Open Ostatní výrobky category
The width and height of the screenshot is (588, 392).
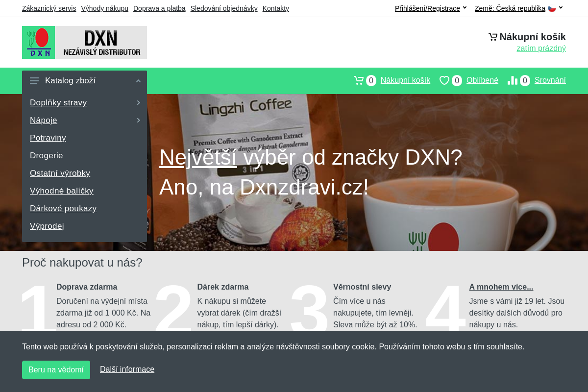click(x=60, y=173)
